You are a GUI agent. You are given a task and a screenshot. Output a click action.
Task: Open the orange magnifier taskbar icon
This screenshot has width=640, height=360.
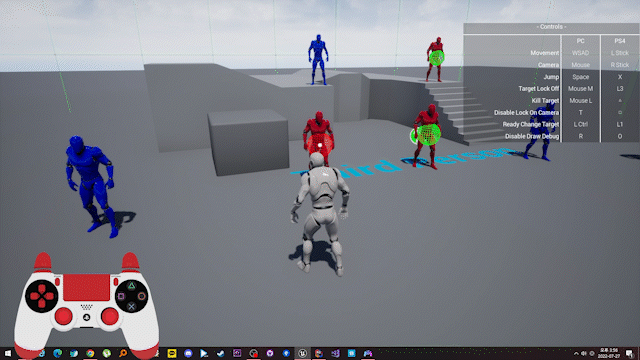click(123, 353)
